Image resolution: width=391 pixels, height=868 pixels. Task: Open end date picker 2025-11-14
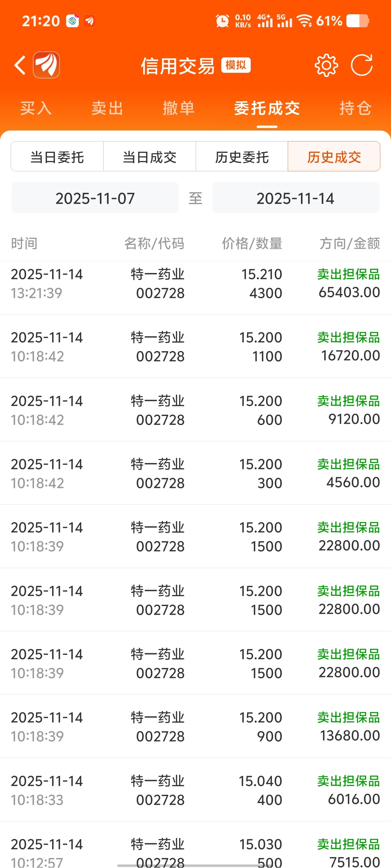click(x=295, y=198)
